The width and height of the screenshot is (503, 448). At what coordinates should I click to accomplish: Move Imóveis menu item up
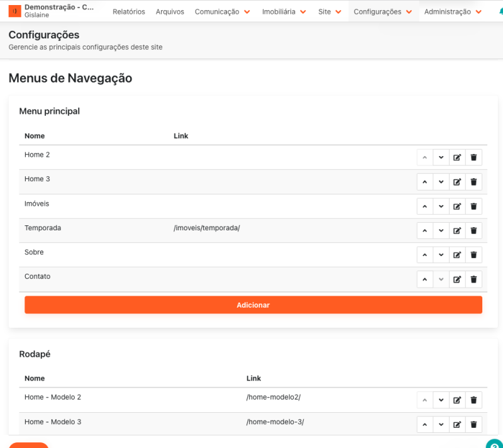[425, 206]
